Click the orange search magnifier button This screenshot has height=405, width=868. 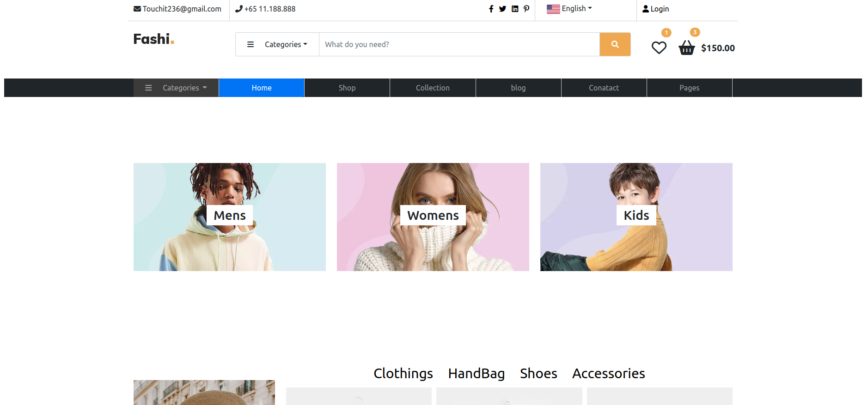coord(615,44)
